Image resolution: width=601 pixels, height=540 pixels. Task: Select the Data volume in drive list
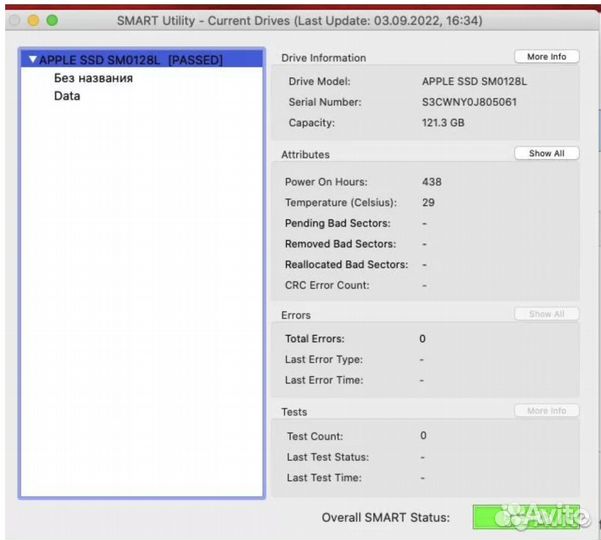(x=67, y=96)
